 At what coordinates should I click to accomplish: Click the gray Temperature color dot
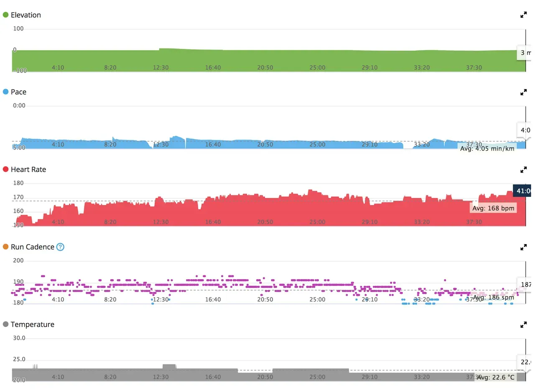click(x=6, y=324)
